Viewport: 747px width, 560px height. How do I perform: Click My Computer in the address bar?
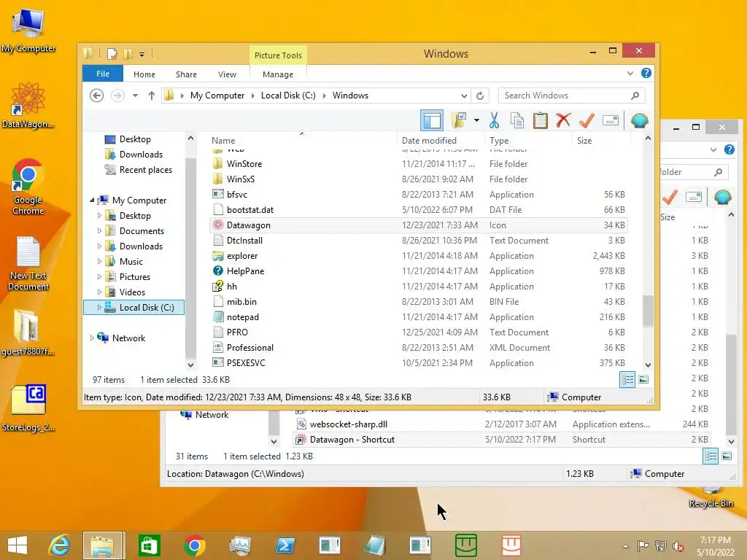click(x=217, y=96)
